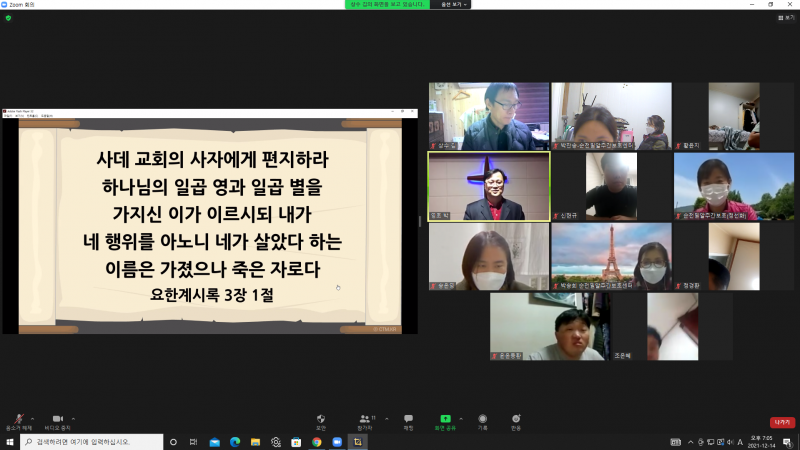This screenshot has width=800, height=450.
Task: Switch to the Zoom taskbar icon
Action: (337, 442)
